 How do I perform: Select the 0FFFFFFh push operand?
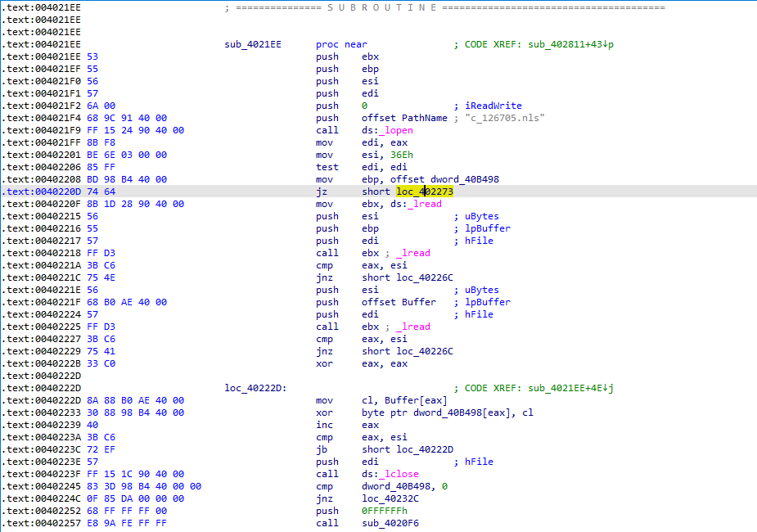[385, 512]
